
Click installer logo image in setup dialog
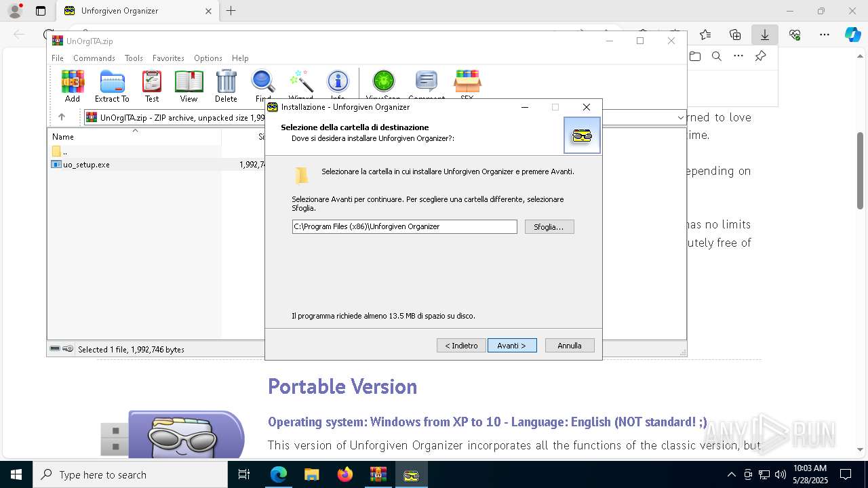coord(582,136)
